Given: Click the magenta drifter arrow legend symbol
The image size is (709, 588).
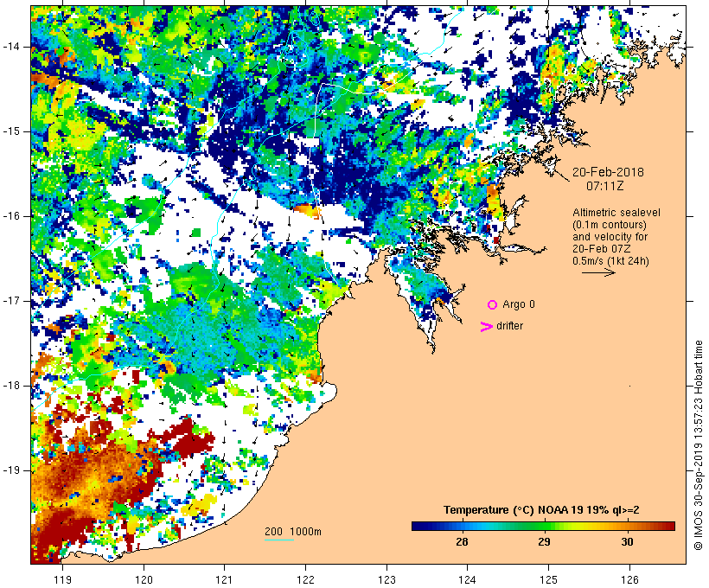Looking at the screenshot, I should [487, 327].
